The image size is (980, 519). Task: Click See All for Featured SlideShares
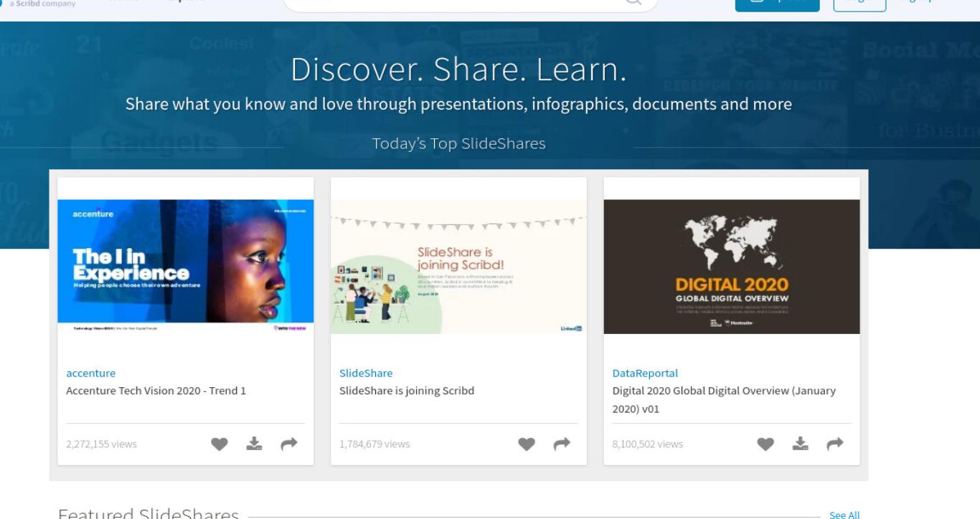(x=844, y=515)
